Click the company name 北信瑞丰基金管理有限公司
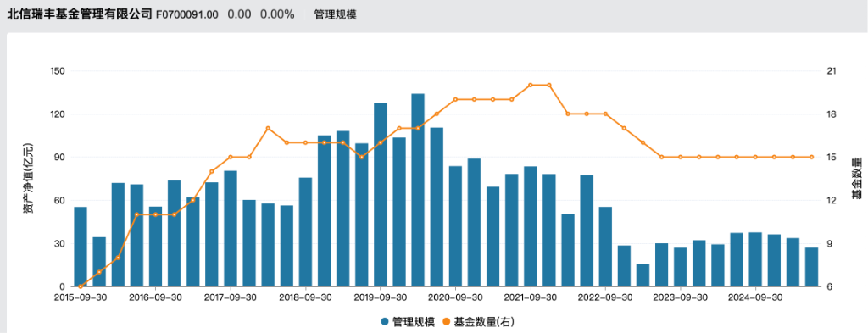 (x=79, y=15)
